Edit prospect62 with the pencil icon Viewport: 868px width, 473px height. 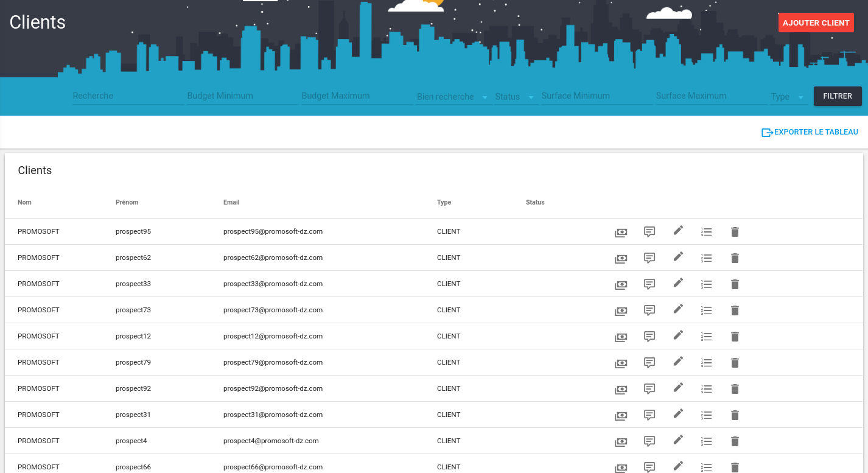[678, 256]
